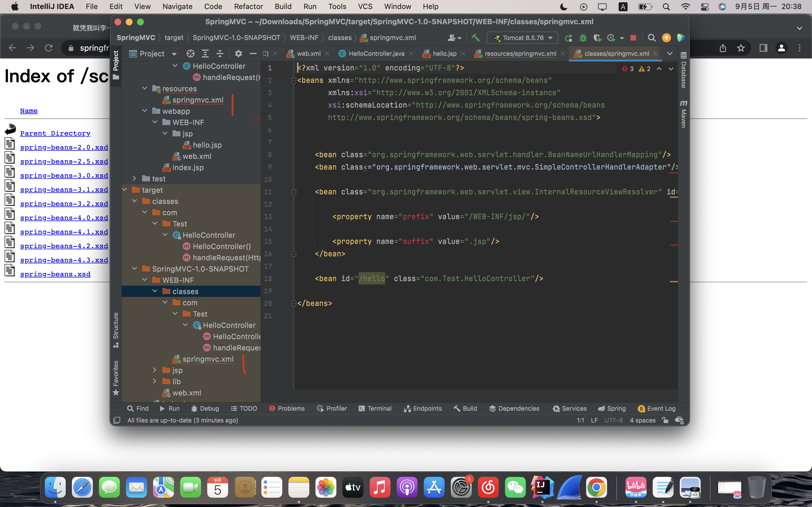Expand the lib folder in tree
This screenshot has width=812, height=507.
tap(155, 381)
